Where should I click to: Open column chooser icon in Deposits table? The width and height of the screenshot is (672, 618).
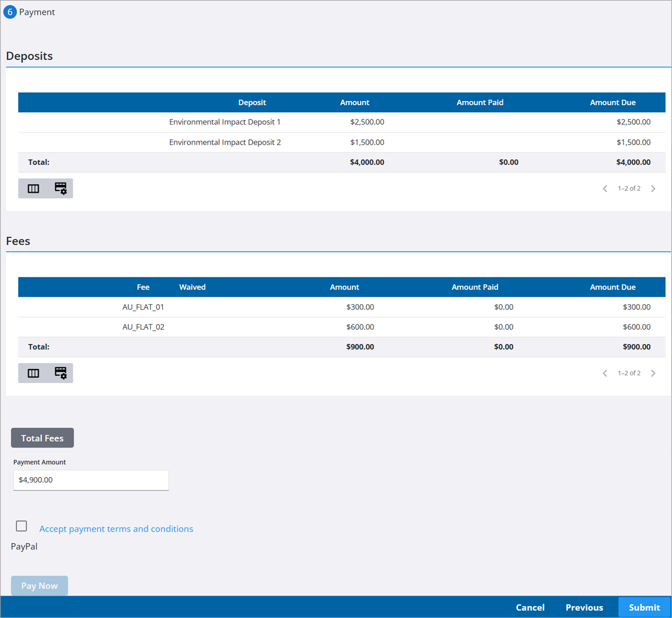[33, 189]
